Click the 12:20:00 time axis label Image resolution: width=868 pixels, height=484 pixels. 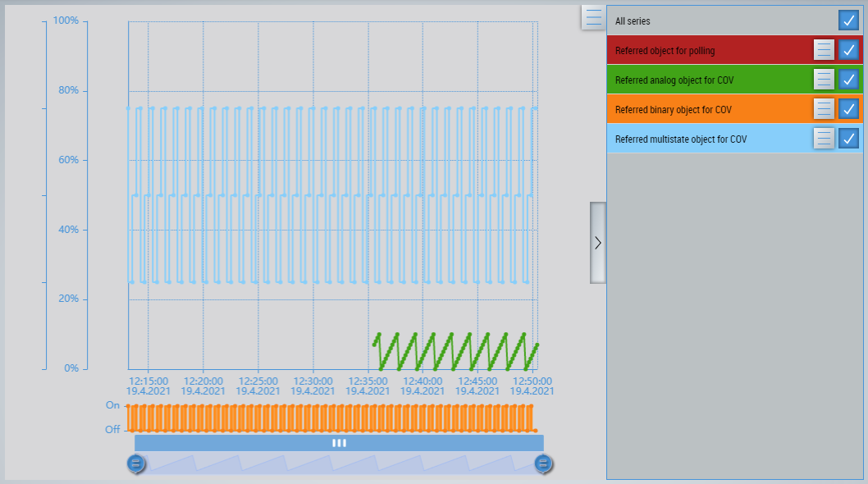pos(203,381)
